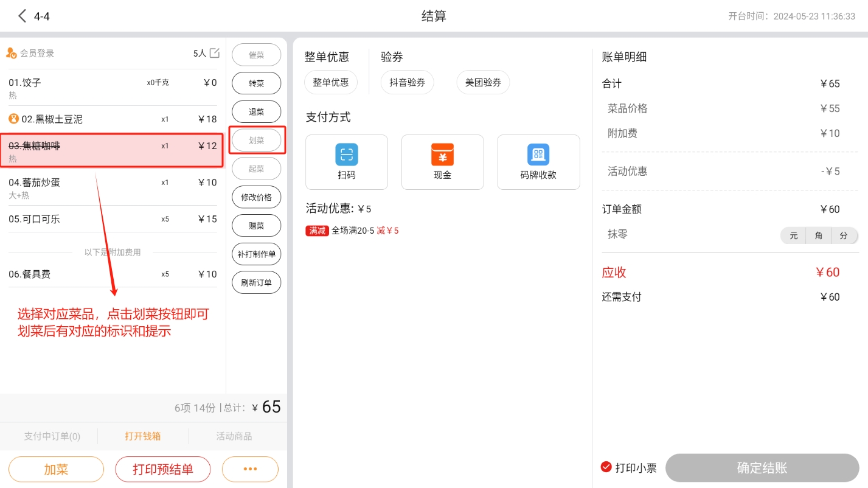
Task: Open the 支付中订单(0) tab
Action: tap(52, 436)
